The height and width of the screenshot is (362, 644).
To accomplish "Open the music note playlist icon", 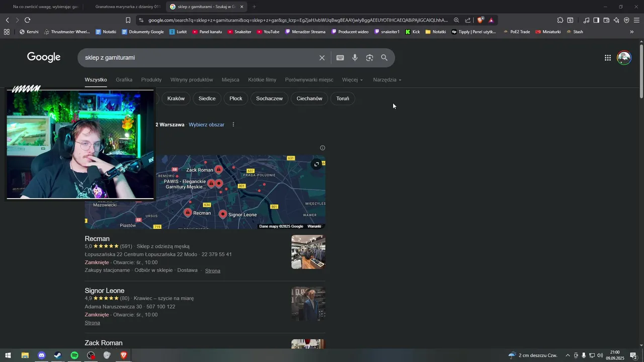I will (586, 20).
